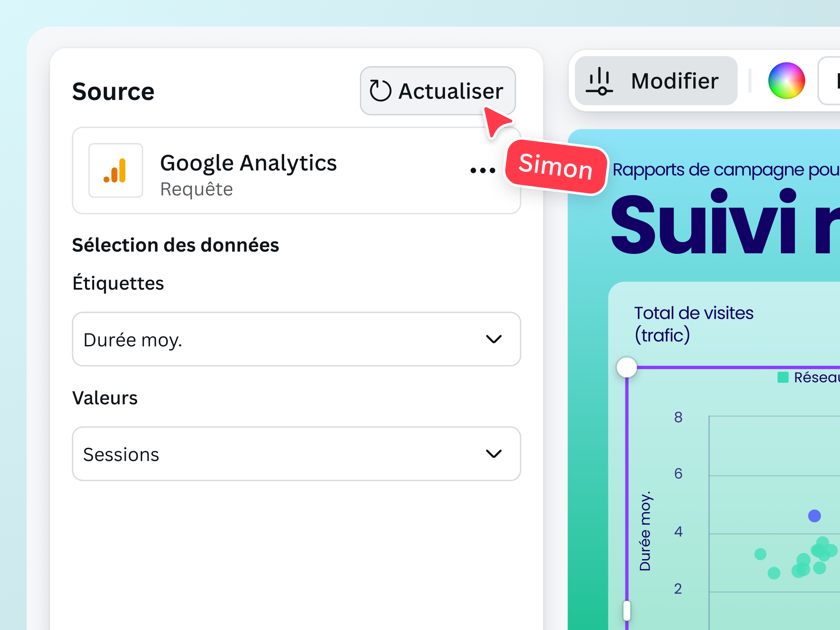This screenshot has height=630, width=840.
Task: Select the Google Analytics Requête source card
Action: 296,170
